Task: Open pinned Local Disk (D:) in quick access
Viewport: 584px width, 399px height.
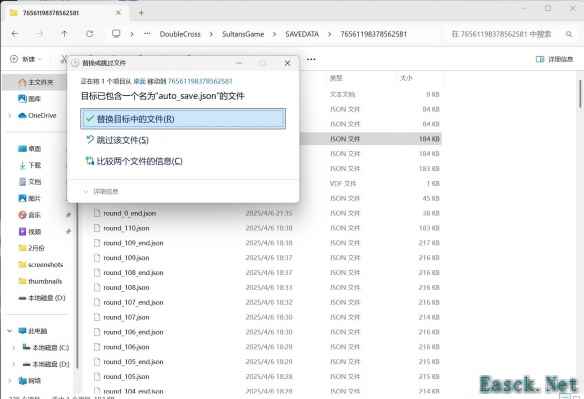Action: (42, 298)
